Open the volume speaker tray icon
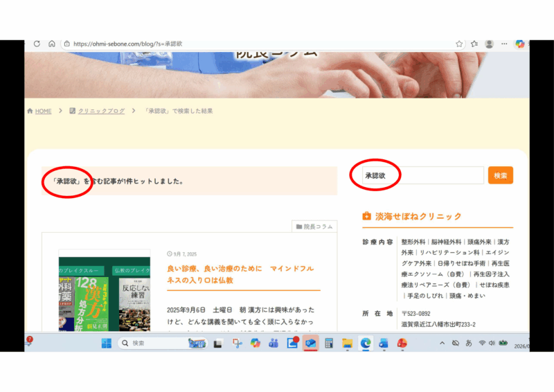Image resolution: width=554 pixels, height=392 pixels. click(492, 344)
